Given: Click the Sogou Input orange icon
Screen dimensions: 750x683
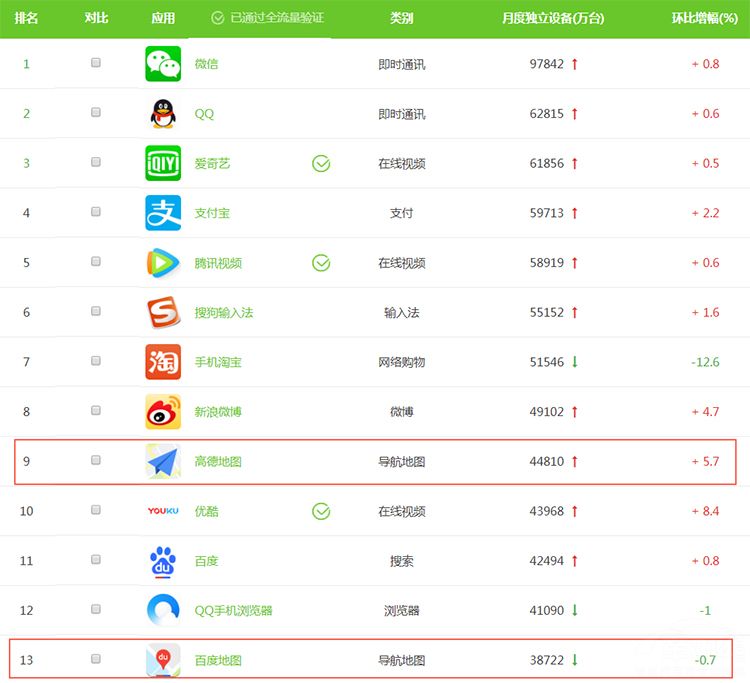Looking at the screenshot, I should (163, 312).
